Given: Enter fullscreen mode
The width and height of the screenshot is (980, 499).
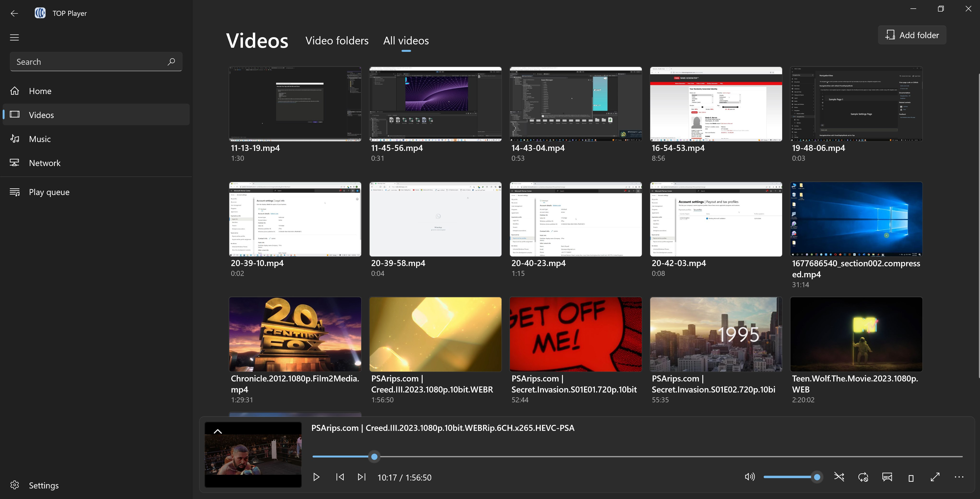Looking at the screenshot, I should click(x=935, y=477).
